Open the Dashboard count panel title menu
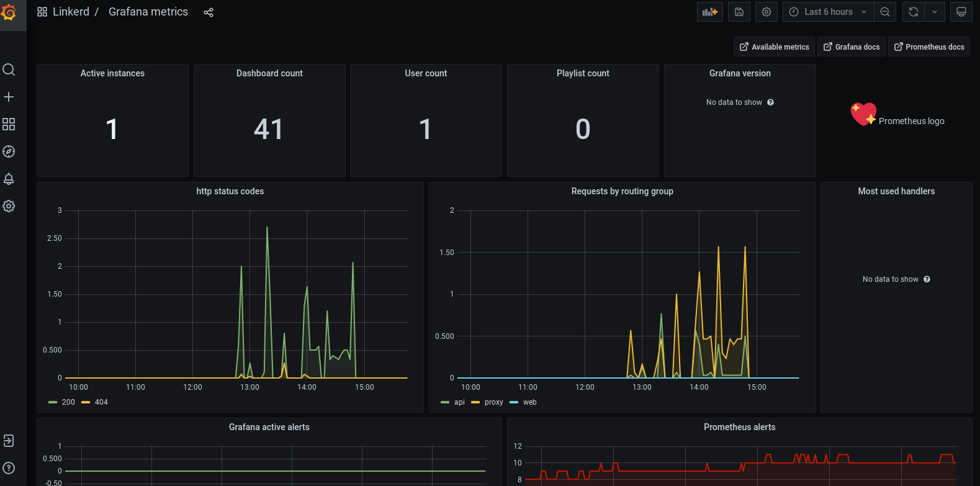This screenshot has width=980, height=486. point(269,73)
